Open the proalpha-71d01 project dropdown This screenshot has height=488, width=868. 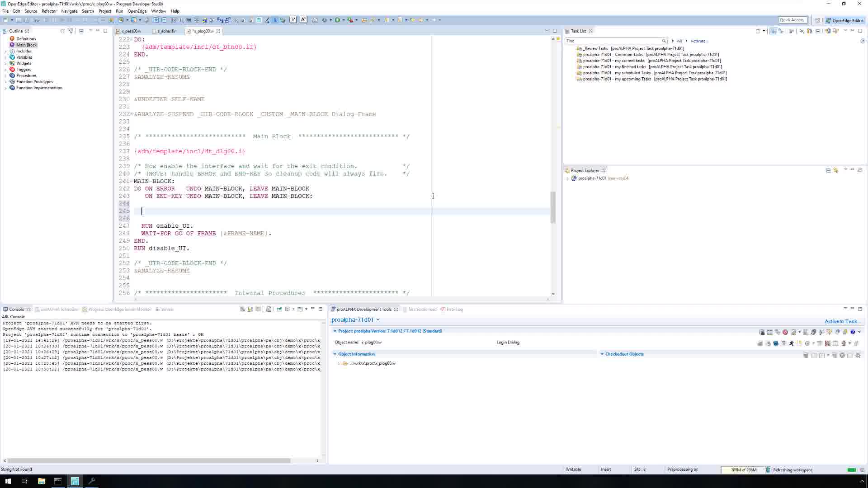[378, 320]
